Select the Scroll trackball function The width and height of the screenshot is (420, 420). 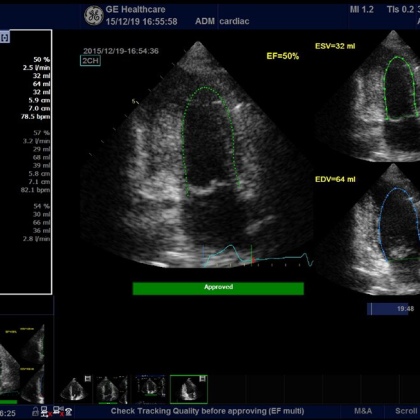pyautogui.click(x=406, y=411)
